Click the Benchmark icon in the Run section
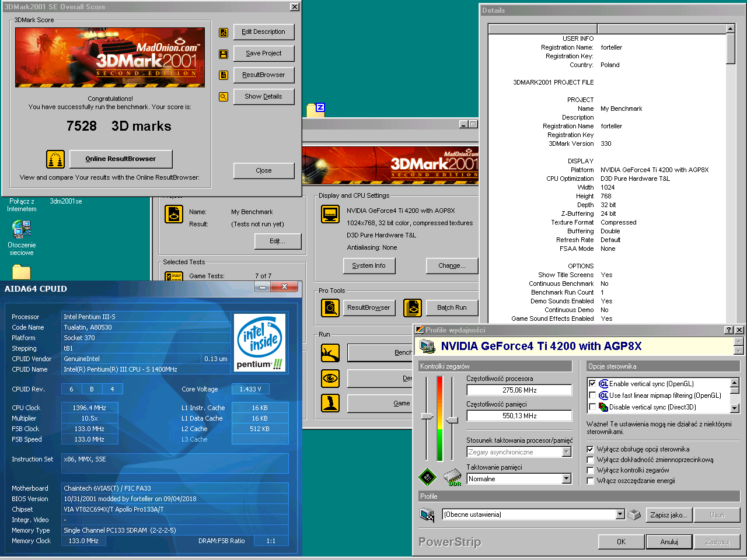The height and width of the screenshot is (560, 747). click(x=330, y=353)
